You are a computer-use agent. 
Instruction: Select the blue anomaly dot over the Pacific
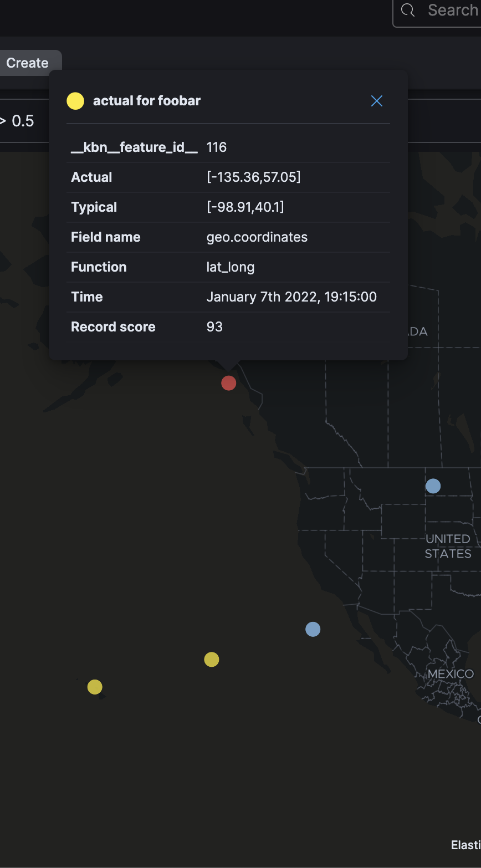(x=313, y=629)
